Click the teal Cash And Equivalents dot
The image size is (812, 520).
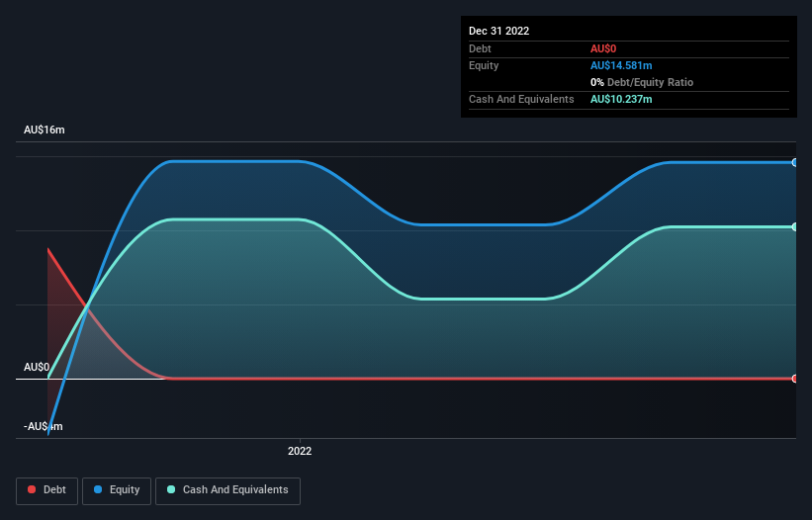(x=171, y=489)
